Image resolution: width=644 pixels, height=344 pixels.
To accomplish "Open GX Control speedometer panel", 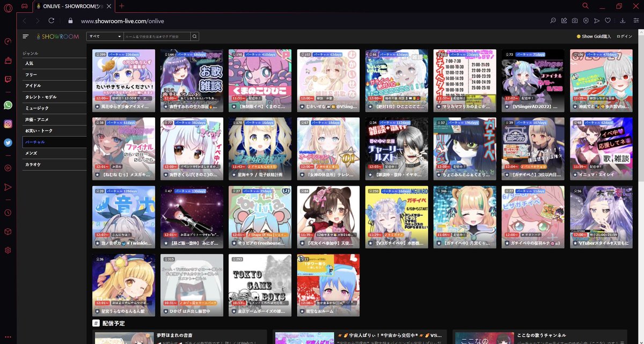I will click(8, 41).
